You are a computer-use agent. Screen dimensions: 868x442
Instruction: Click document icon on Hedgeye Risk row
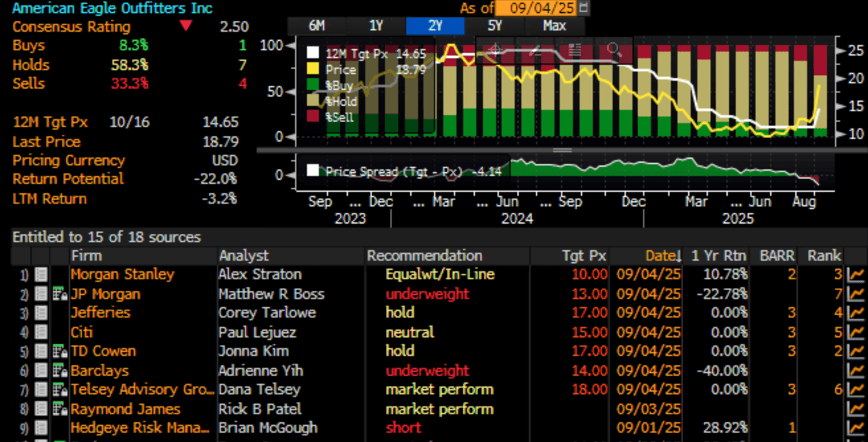pyautogui.click(x=41, y=428)
